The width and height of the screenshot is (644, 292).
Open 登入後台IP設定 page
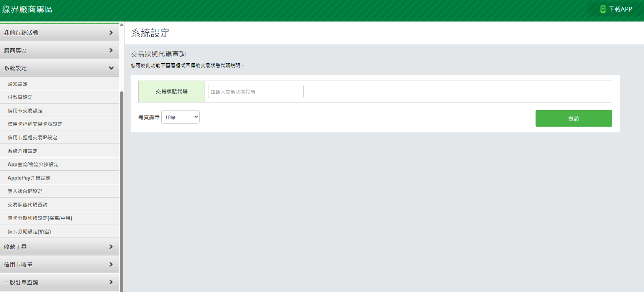(x=25, y=191)
